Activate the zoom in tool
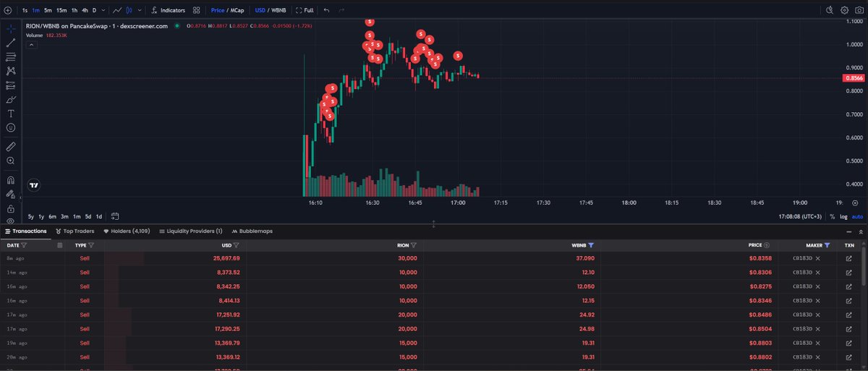This screenshot has width=868, height=371. [11, 161]
